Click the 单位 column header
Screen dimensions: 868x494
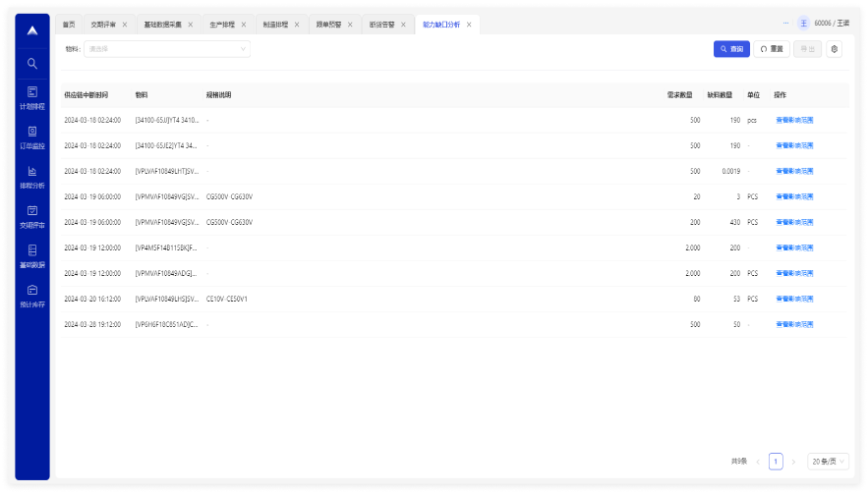[x=753, y=95]
